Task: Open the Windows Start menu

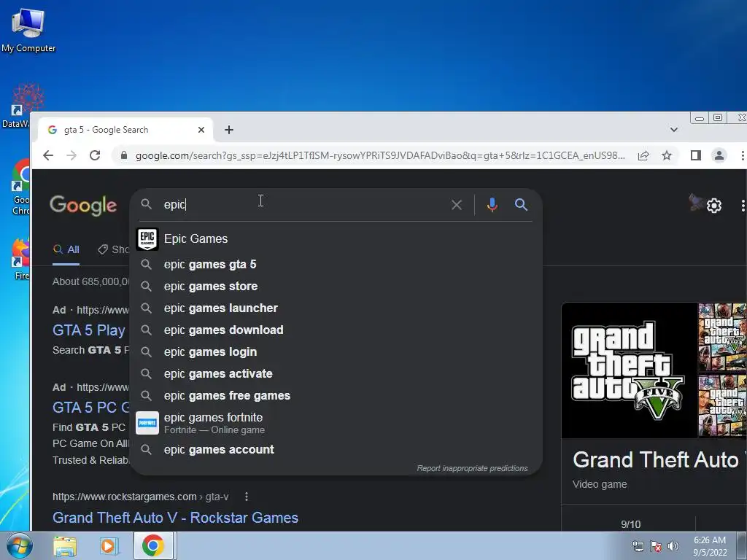Action: (19, 546)
